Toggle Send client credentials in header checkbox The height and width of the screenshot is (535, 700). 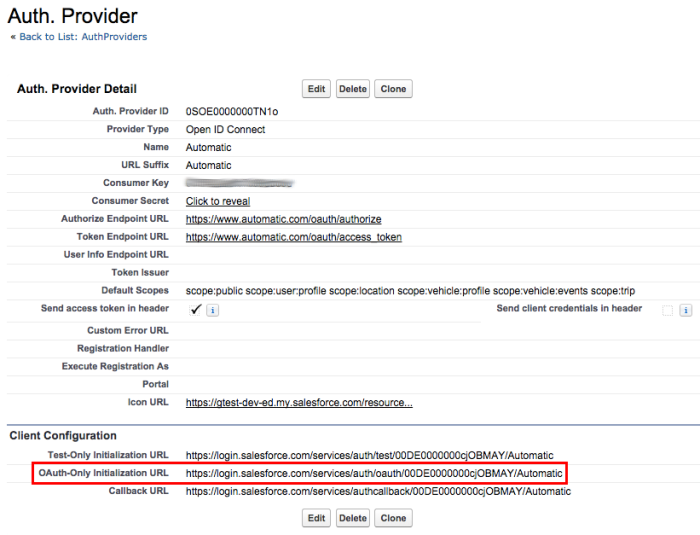(x=667, y=310)
